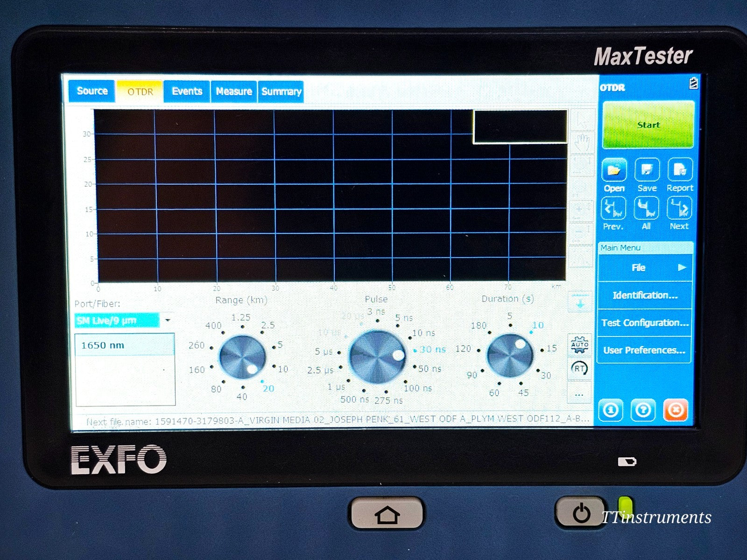
Task: Set Duration dial to 180 seconds
Action: pos(478,325)
